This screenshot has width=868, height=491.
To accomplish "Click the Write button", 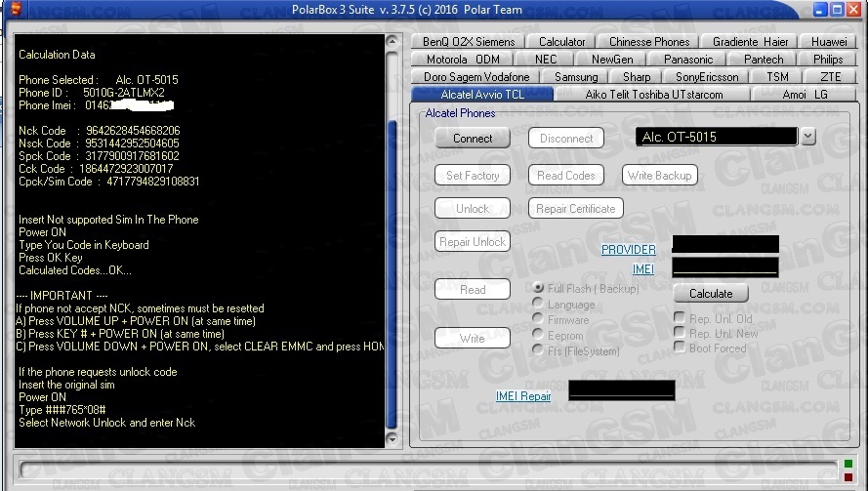I will click(x=473, y=338).
